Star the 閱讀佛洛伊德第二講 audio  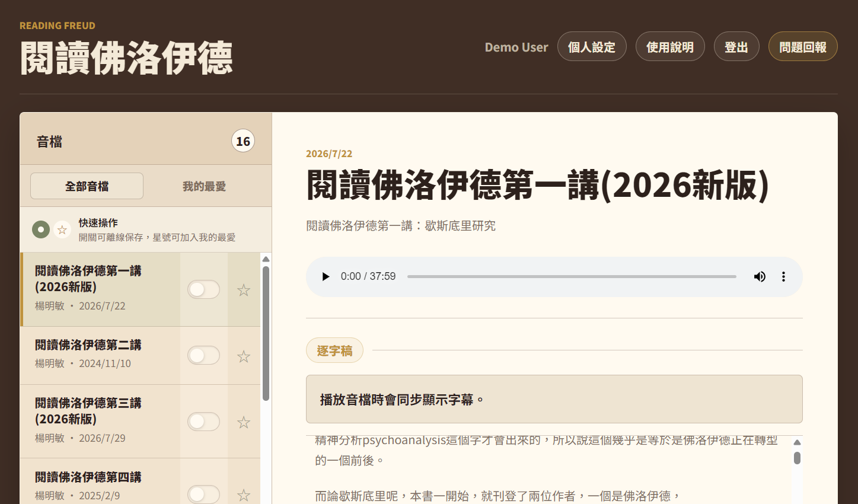tap(244, 356)
